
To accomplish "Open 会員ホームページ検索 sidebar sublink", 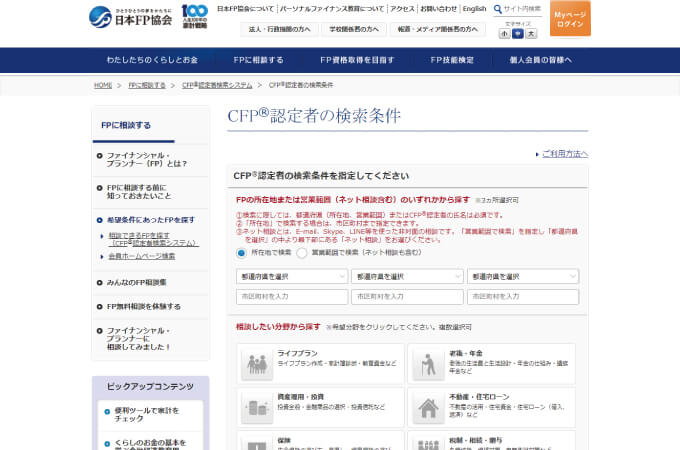I will [x=142, y=257].
